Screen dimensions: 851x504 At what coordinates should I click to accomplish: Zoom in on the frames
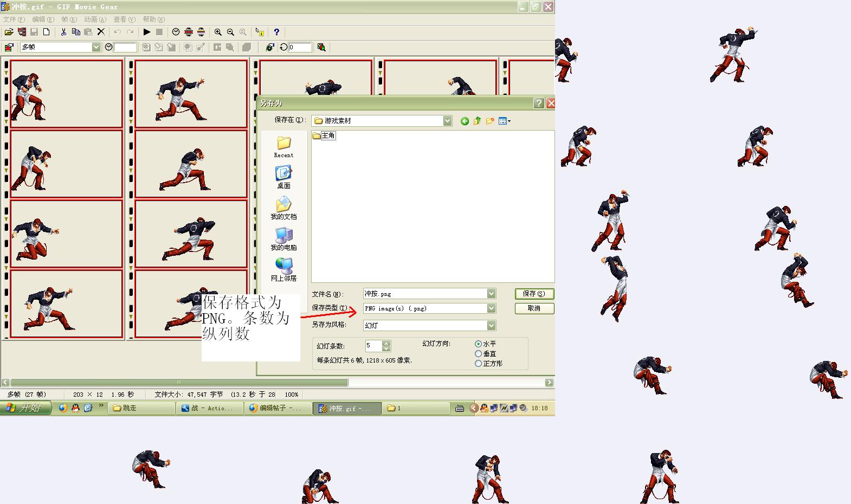click(x=218, y=33)
